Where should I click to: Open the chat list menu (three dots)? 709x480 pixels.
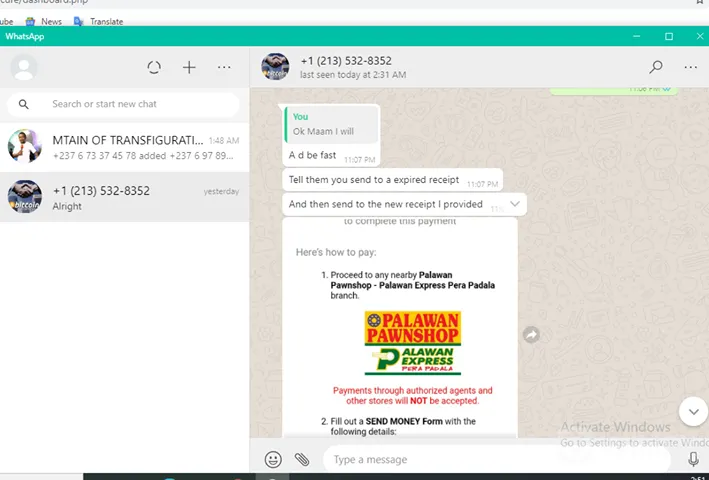[x=224, y=67]
